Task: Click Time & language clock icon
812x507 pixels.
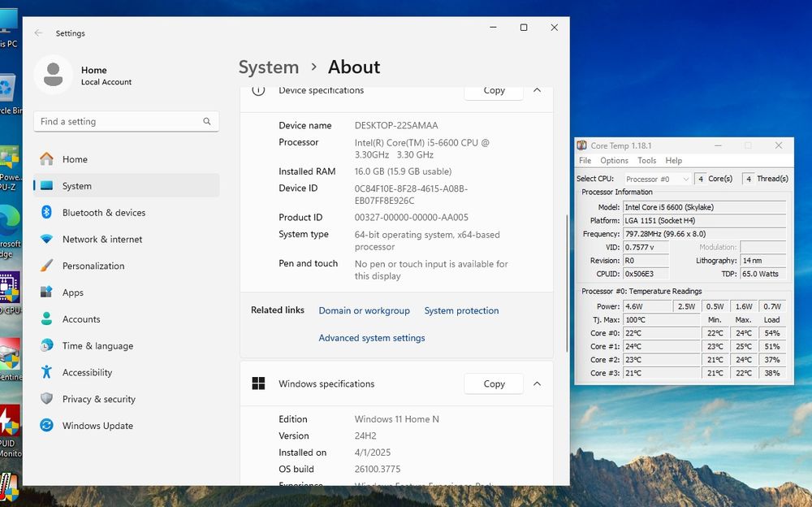Action: coord(46,345)
